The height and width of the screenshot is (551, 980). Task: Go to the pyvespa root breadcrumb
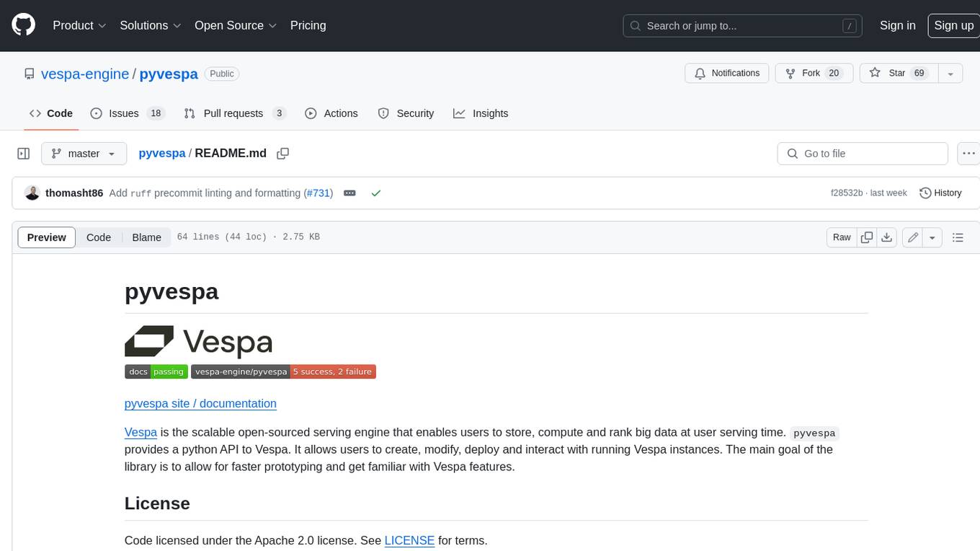(162, 153)
